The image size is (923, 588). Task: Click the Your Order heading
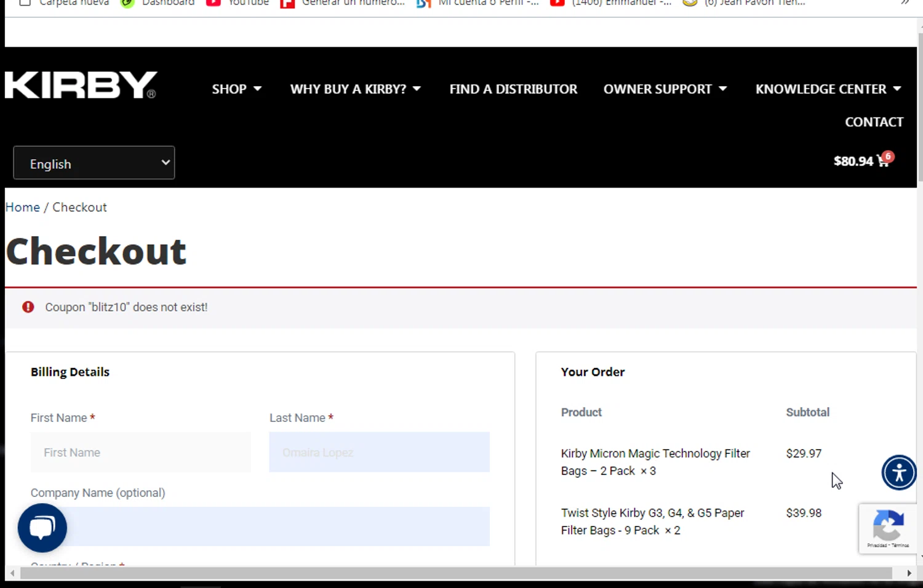pyautogui.click(x=593, y=372)
